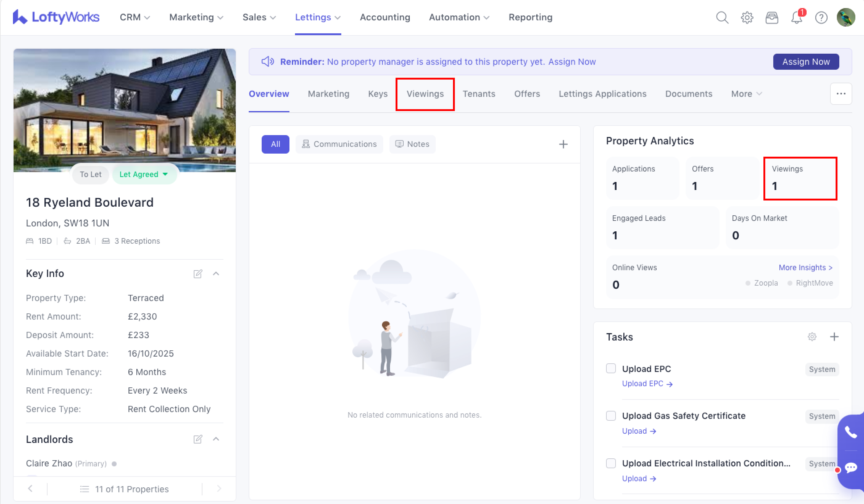The height and width of the screenshot is (504, 864).
Task: Click the phone call floating icon
Action: pyautogui.click(x=851, y=433)
